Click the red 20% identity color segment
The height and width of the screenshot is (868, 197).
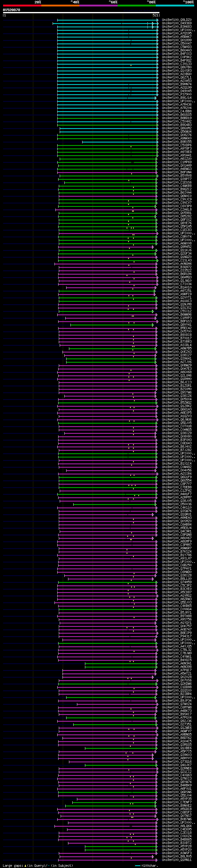pyautogui.click(x=22, y=6)
